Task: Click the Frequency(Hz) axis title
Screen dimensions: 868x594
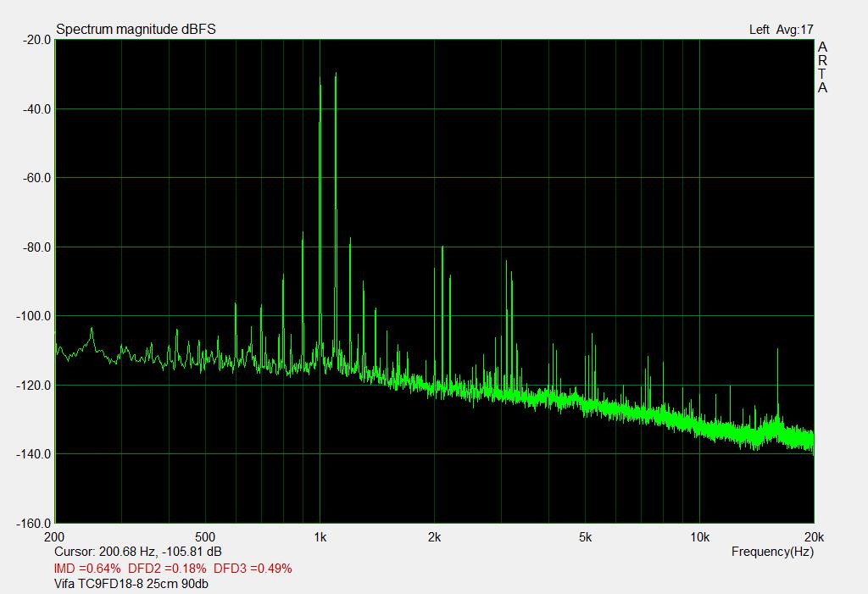Action: (x=772, y=552)
